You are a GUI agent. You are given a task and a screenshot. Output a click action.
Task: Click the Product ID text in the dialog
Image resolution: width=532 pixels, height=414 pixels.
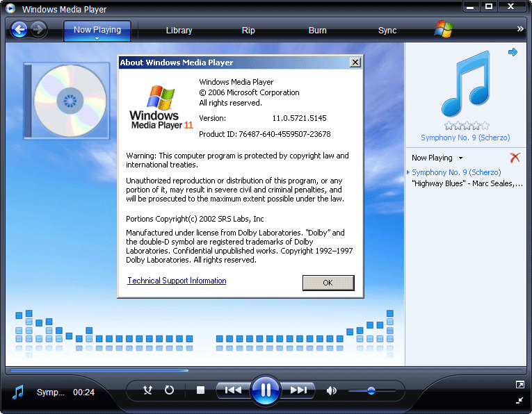[x=265, y=134]
